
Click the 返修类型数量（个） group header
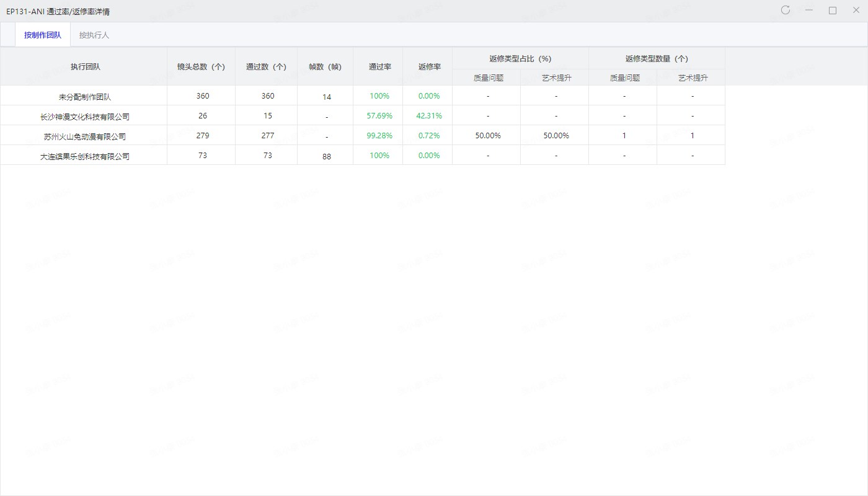(x=657, y=59)
